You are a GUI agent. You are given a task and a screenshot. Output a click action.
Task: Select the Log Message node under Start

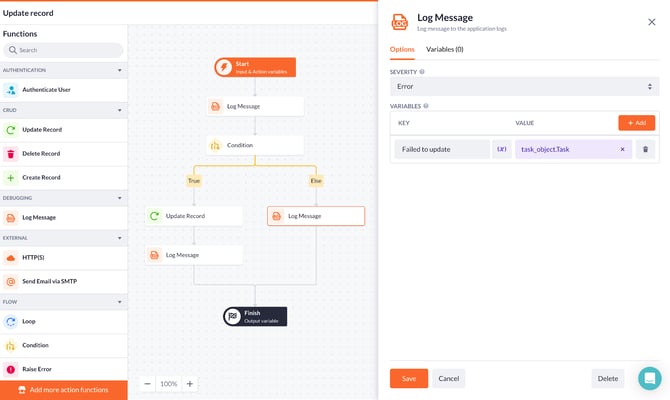click(x=255, y=106)
